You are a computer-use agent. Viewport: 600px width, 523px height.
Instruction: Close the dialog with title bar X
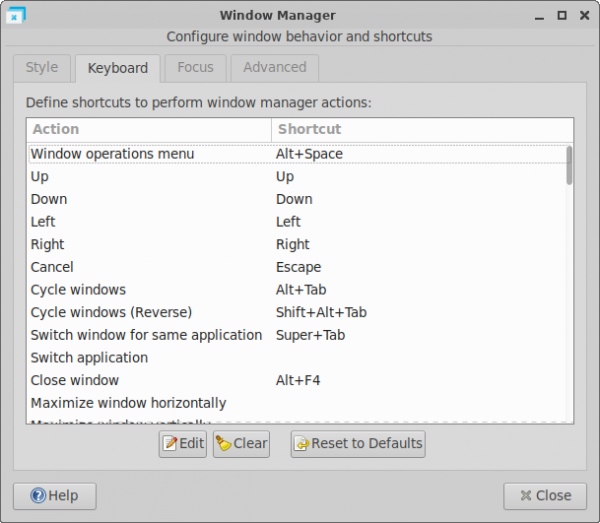pos(584,15)
